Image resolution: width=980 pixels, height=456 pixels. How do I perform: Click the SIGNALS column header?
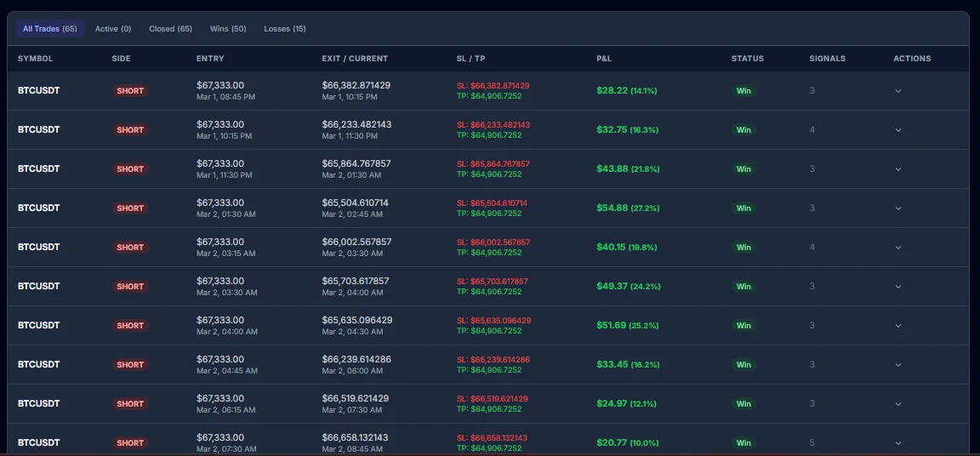pyautogui.click(x=828, y=59)
